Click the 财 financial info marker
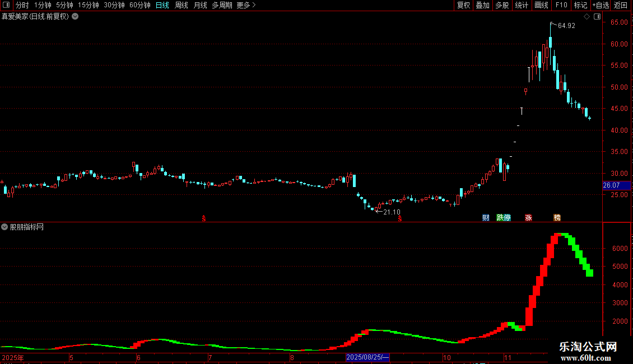The image size is (633, 364). click(486, 217)
